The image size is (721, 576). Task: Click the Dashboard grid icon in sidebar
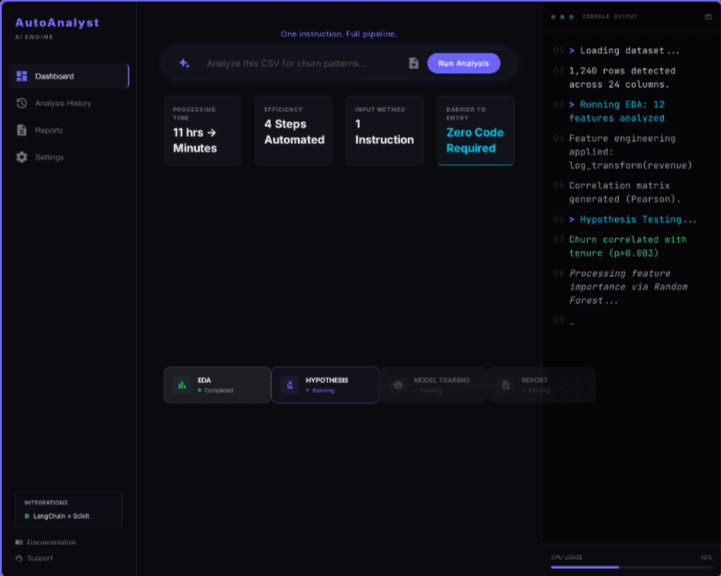pyautogui.click(x=22, y=76)
